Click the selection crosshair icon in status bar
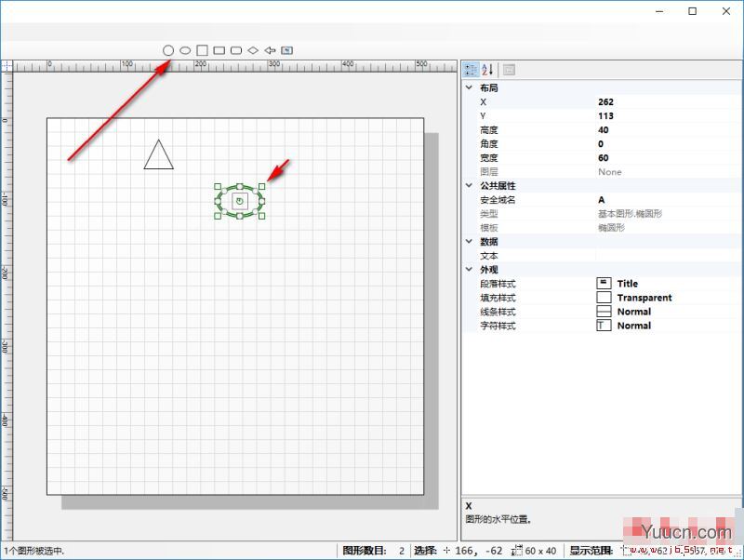 446,551
